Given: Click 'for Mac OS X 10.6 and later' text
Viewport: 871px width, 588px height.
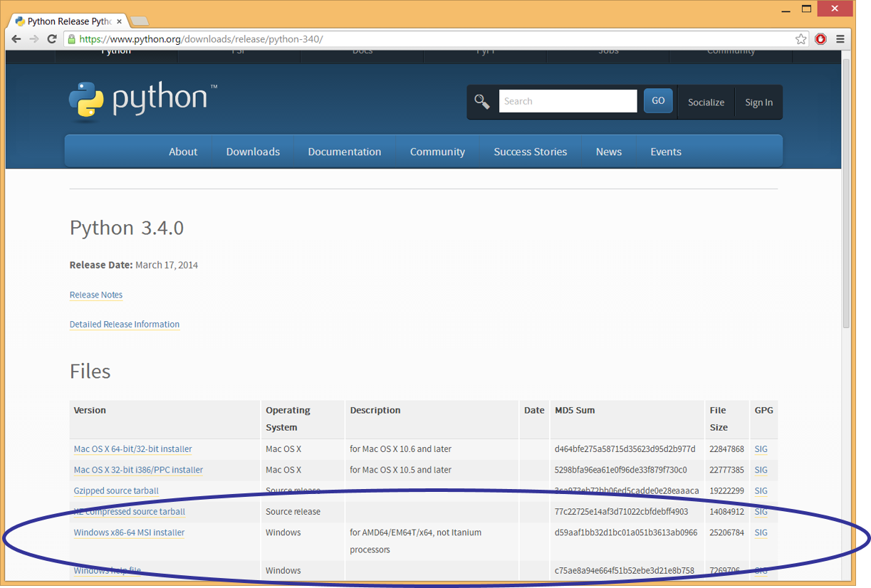Looking at the screenshot, I should point(400,449).
